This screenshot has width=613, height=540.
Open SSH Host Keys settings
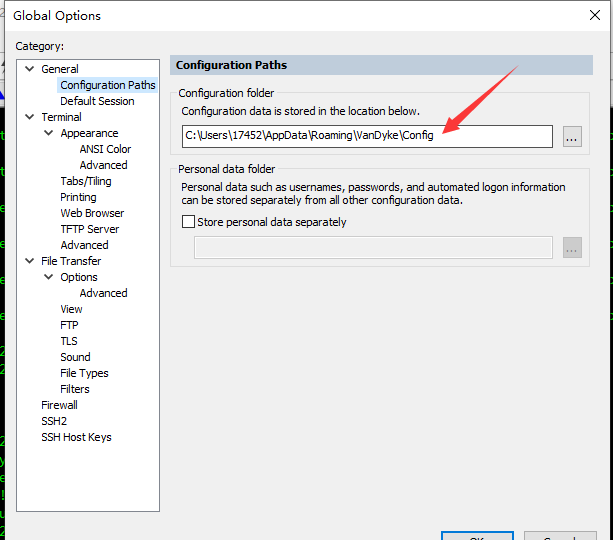pyautogui.click(x=76, y=437)
